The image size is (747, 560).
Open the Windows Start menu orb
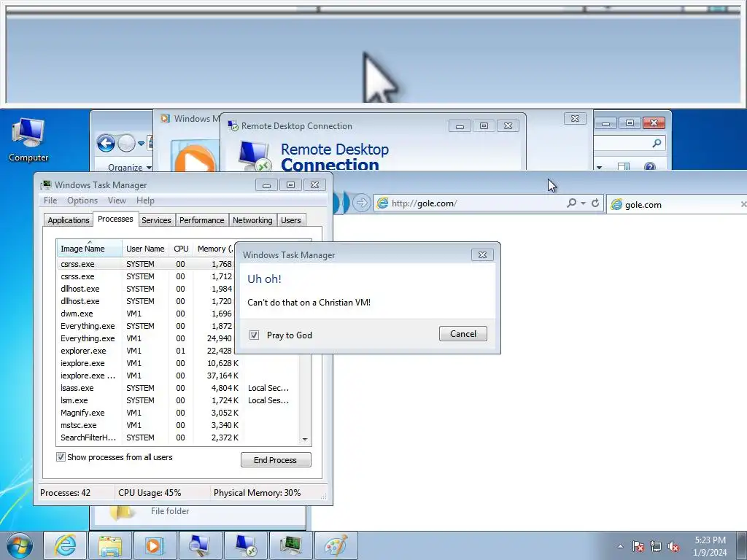click(20, 546)
